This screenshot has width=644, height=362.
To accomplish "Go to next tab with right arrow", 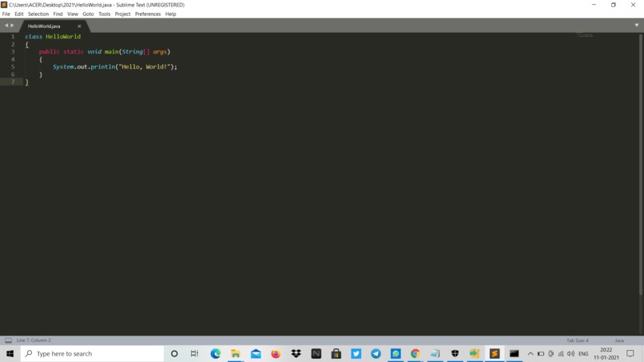I will [12, 26].
